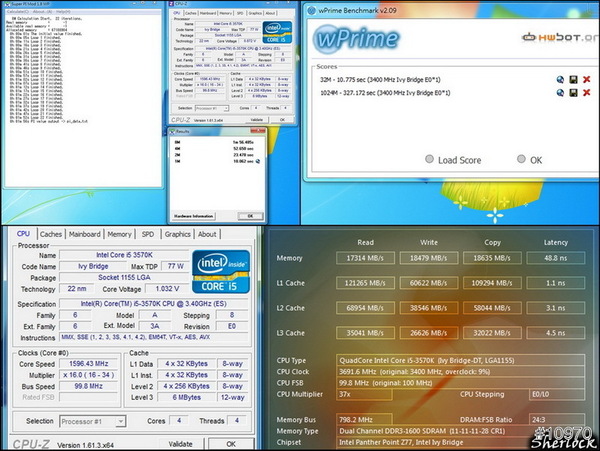The image size is (600, 451).
Task: Save the 1024M wPrime score
Action: (x=573, y=93)
